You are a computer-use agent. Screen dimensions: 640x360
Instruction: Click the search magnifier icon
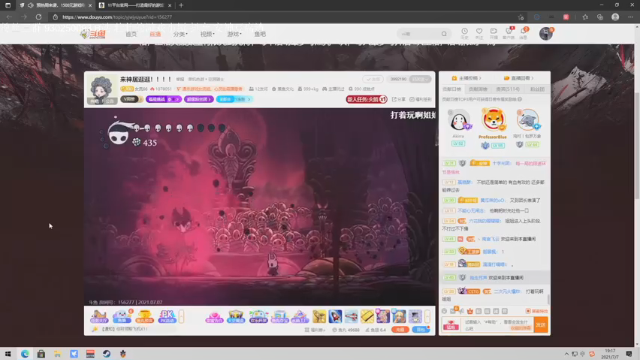pyautogui.click(x=444, y=34)
